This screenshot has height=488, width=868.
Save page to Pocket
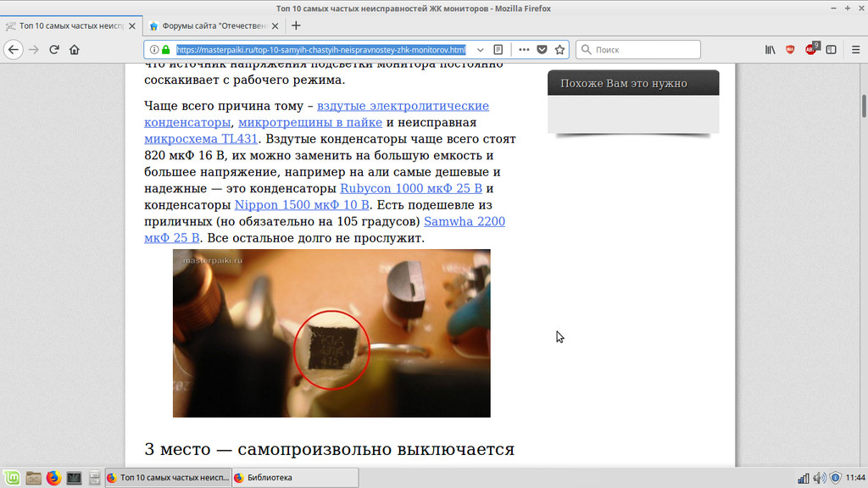tap(542, 50)
